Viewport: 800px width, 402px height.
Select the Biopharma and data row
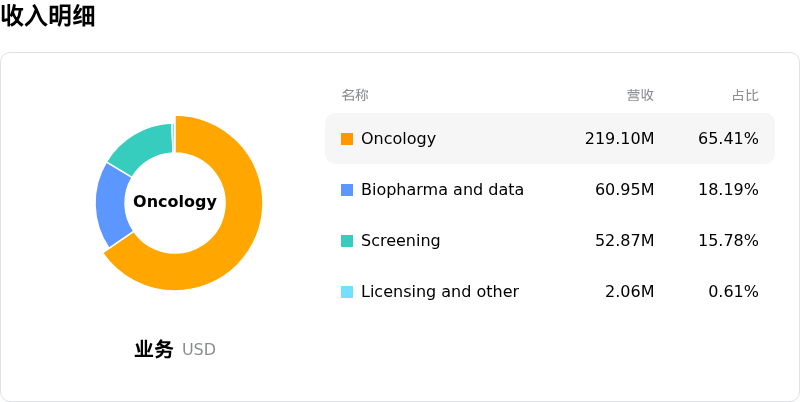point(550,190)
